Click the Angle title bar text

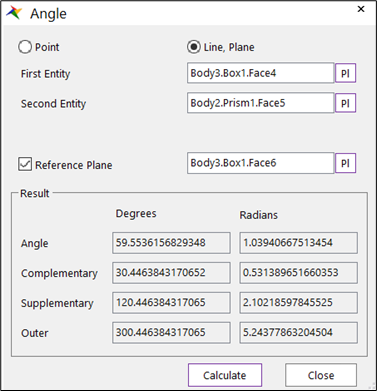48,14
